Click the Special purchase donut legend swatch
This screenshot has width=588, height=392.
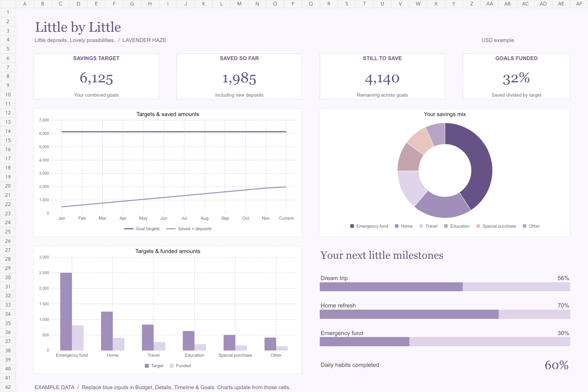coord(478,226)
